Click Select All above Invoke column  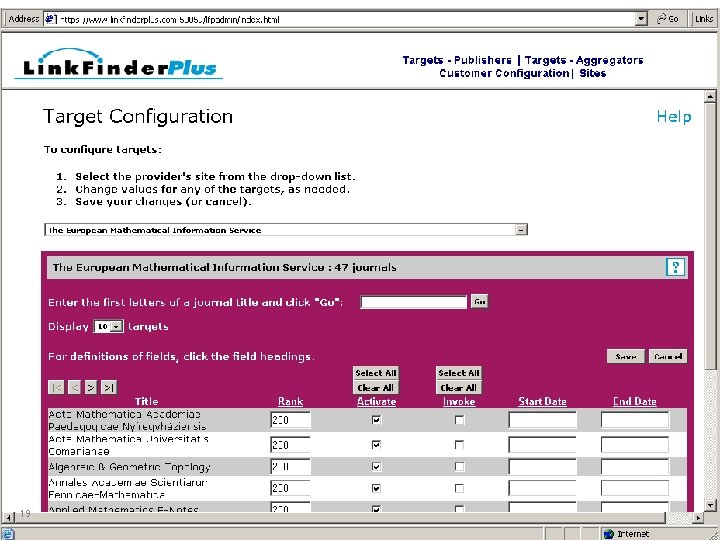click(459, 373)
